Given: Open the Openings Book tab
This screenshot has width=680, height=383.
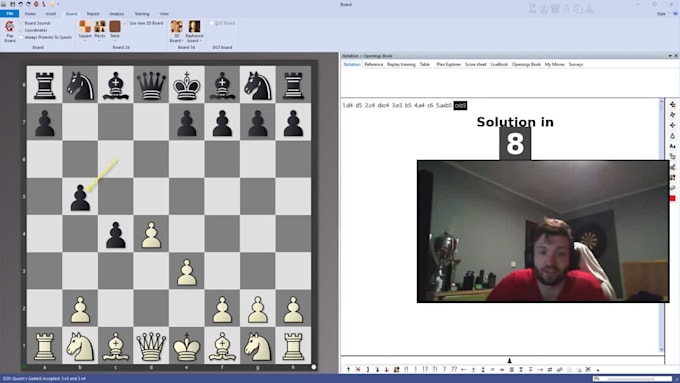Looking at the screenshot, I should [x=526, y=65].
